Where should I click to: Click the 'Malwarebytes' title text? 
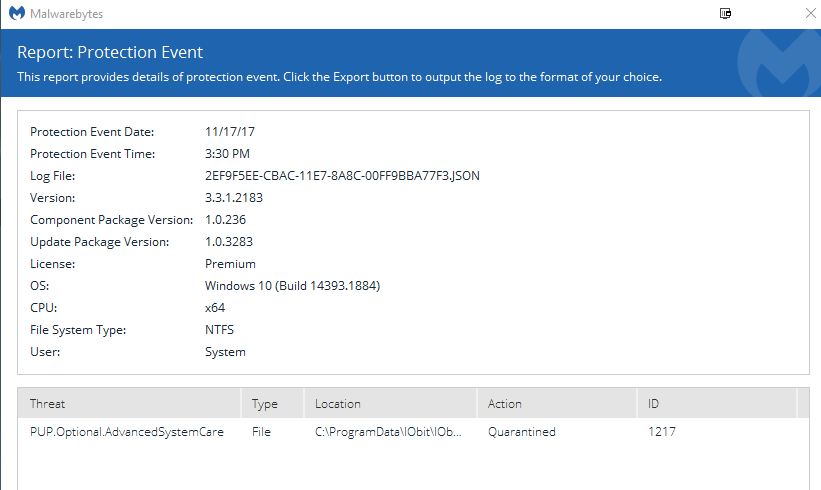pyautogui.click(x=66, y=14)
